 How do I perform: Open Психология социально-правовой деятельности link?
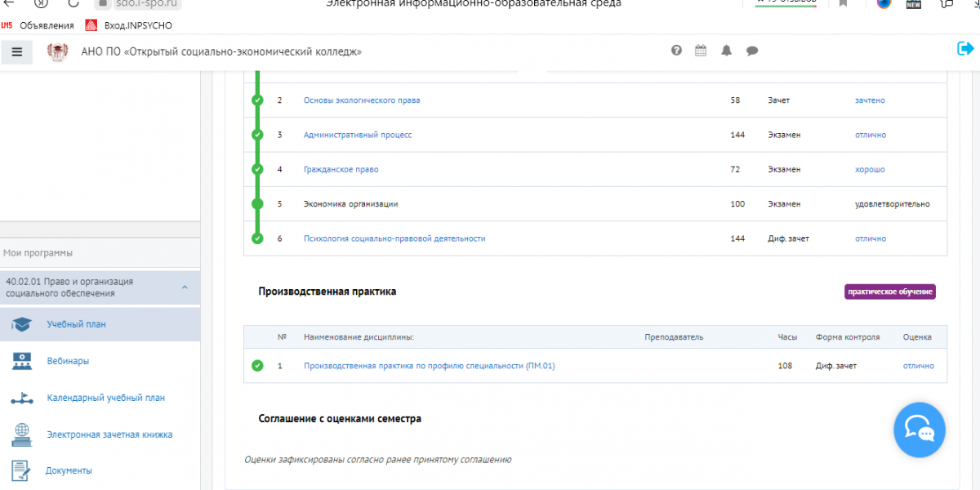coord(394,238)
